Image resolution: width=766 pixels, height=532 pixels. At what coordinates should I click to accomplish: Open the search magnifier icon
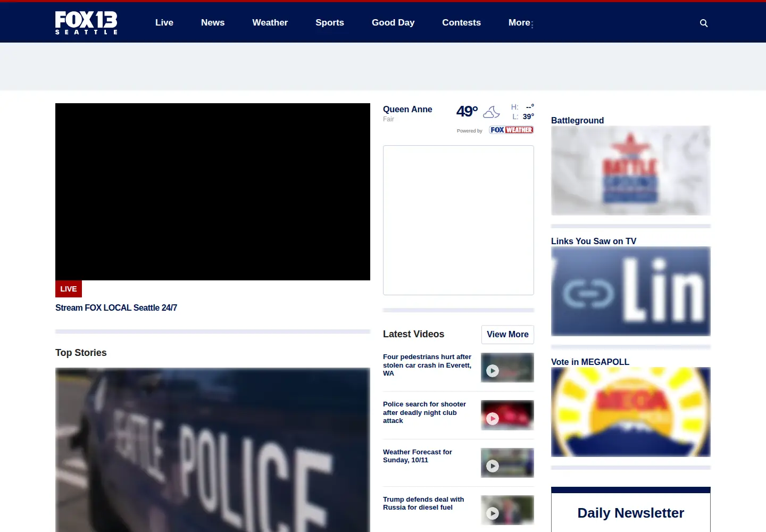pyautogui.click(x=704, y=23)
